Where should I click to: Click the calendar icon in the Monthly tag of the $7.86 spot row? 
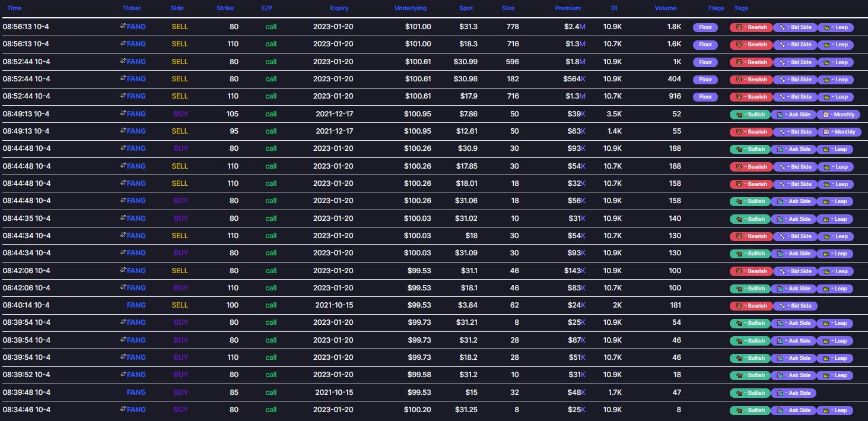[x=825, y=115]
